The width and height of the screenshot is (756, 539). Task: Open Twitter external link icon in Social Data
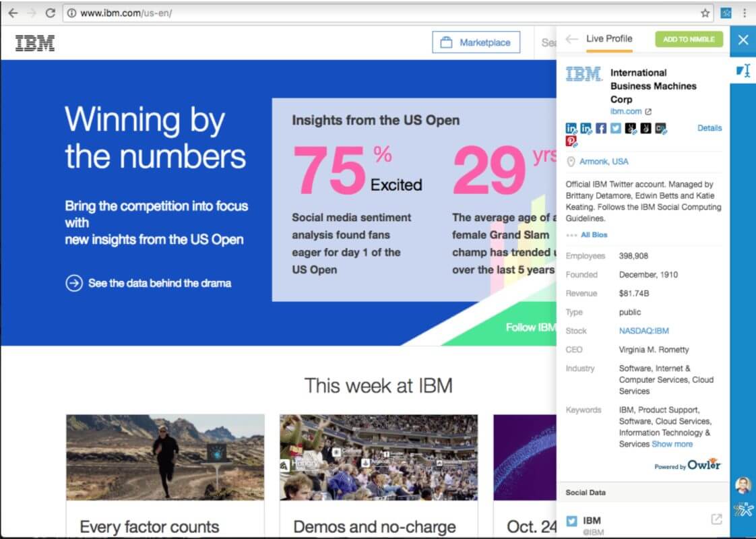[716, 519]
